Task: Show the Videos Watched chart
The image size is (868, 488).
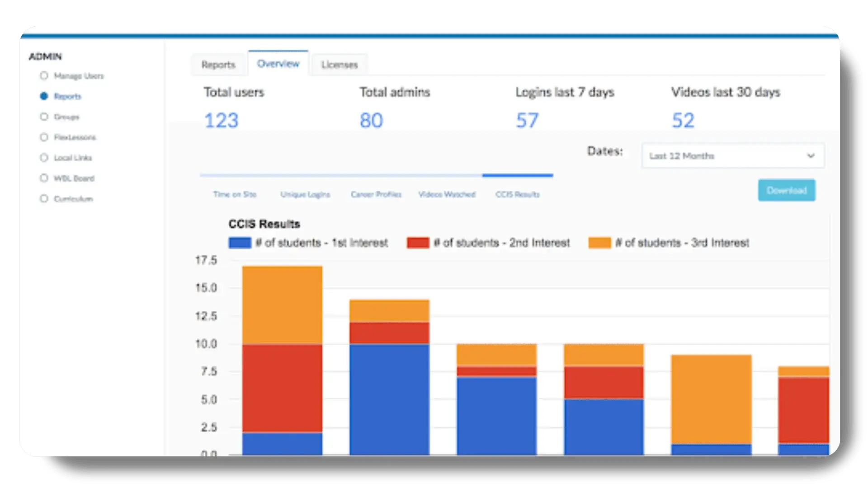Action: pyautogui.click(x=447, y=194)
